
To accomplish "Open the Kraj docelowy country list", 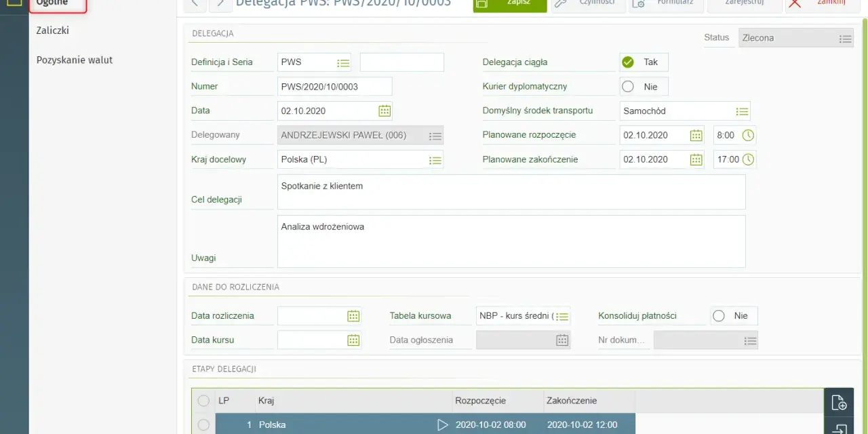I will 435,160.
